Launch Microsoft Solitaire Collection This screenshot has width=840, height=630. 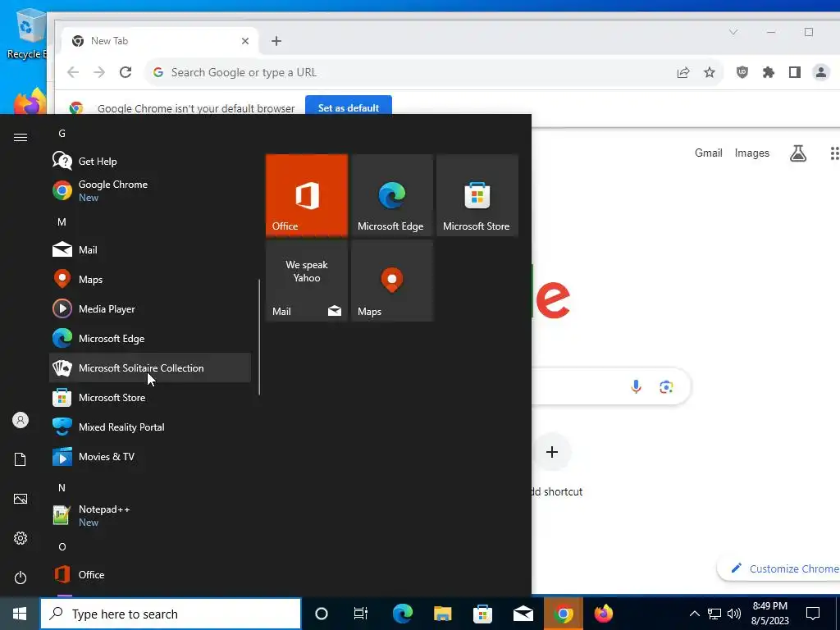tap(150, 367)
